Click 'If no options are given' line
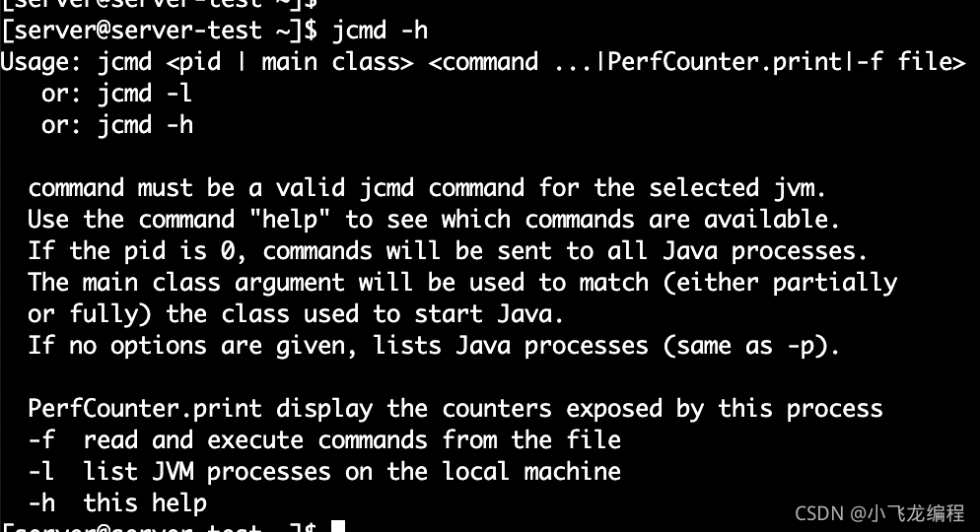The height and width of the screenshot is (532, 980). pyautogui.click(x=434, y=346)
